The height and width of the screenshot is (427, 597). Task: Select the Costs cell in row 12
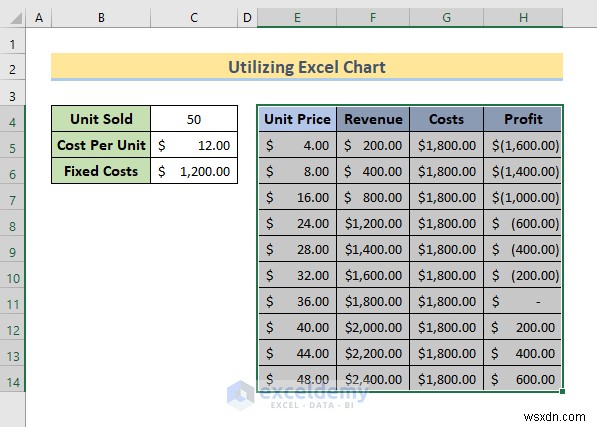446,327
